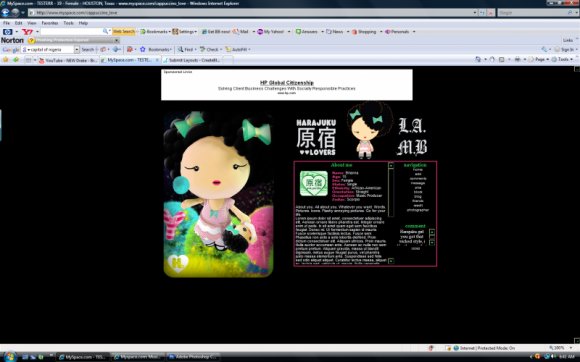Open Yahoo News from the toolbar

click(335, 32)
